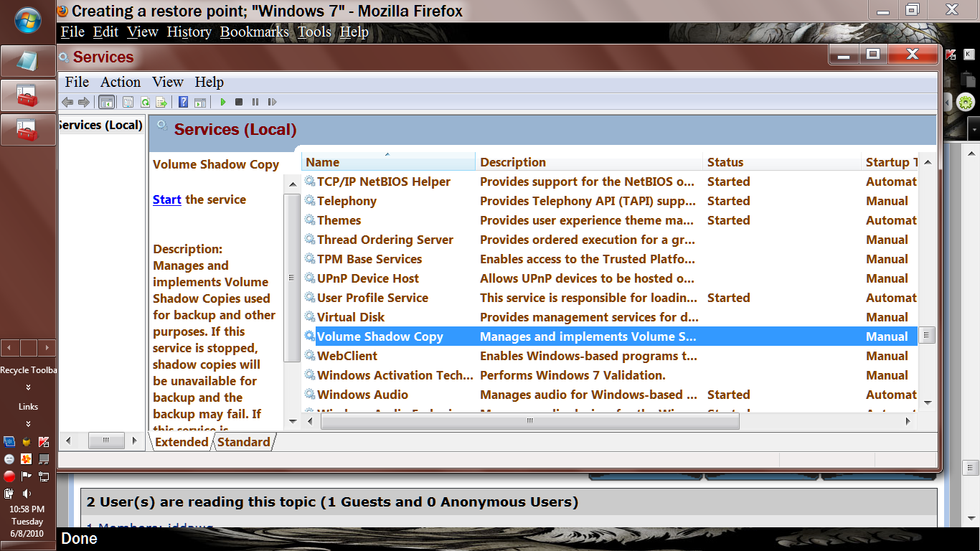Click the yellow bug tray icon

pos(27,442)
